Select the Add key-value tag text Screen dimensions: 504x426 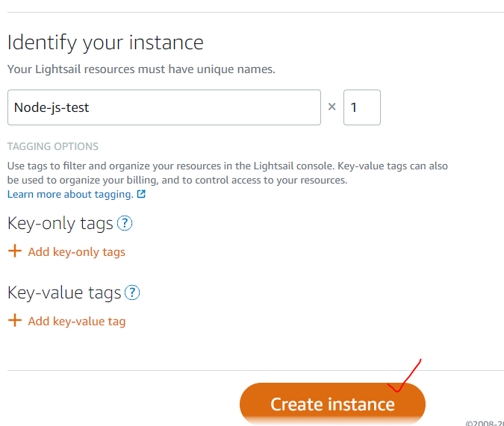(76, 322)
